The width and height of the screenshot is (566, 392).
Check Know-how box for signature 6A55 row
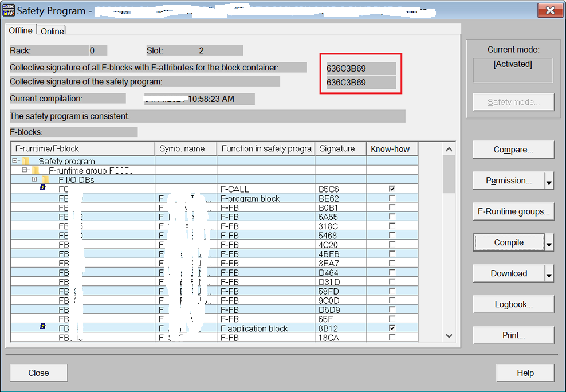tap(392, 217)
